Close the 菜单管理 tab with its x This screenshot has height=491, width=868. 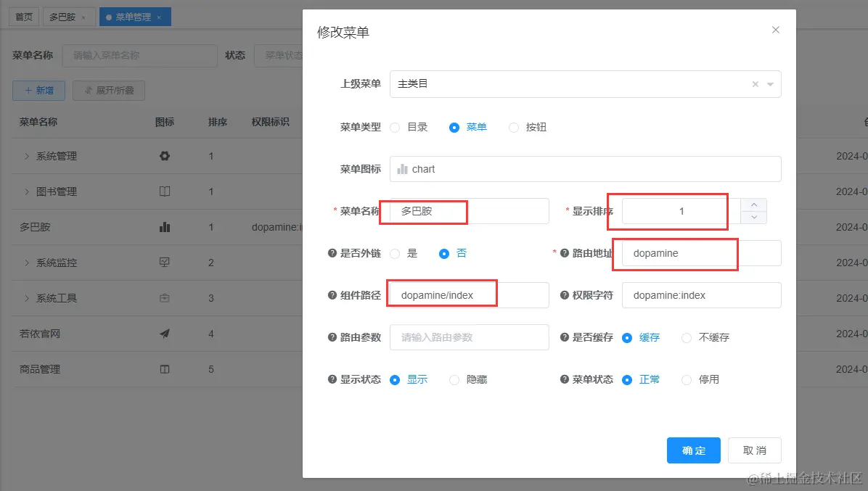[x=159, y=17]
